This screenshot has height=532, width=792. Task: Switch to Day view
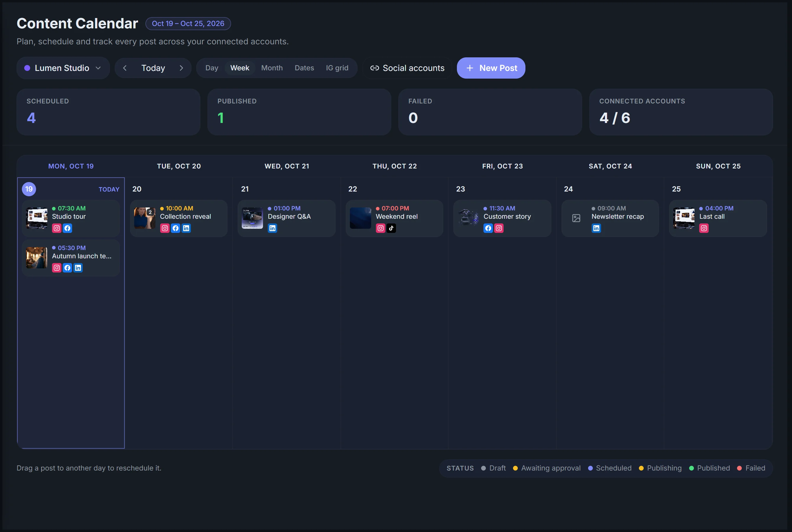(x=212, y=68)
